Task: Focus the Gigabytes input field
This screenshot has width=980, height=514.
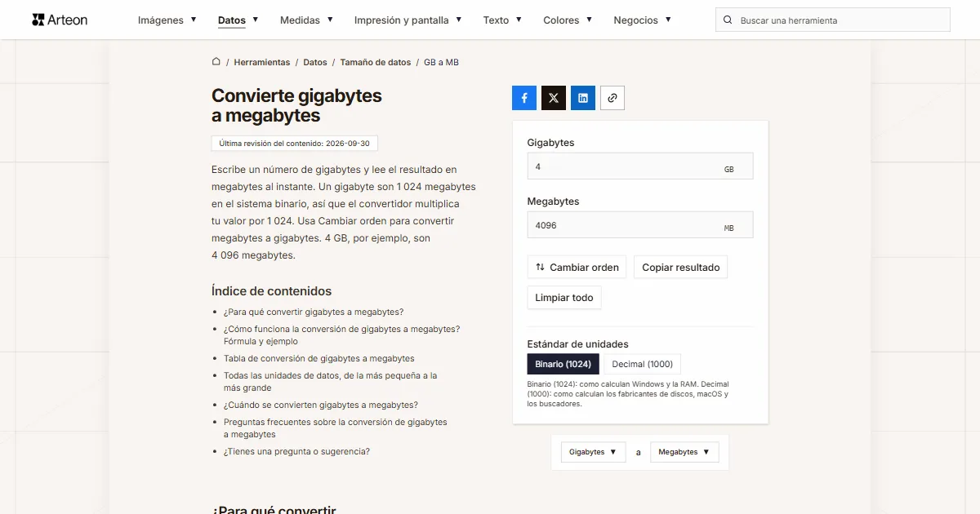Action: (x=640, y=166)
